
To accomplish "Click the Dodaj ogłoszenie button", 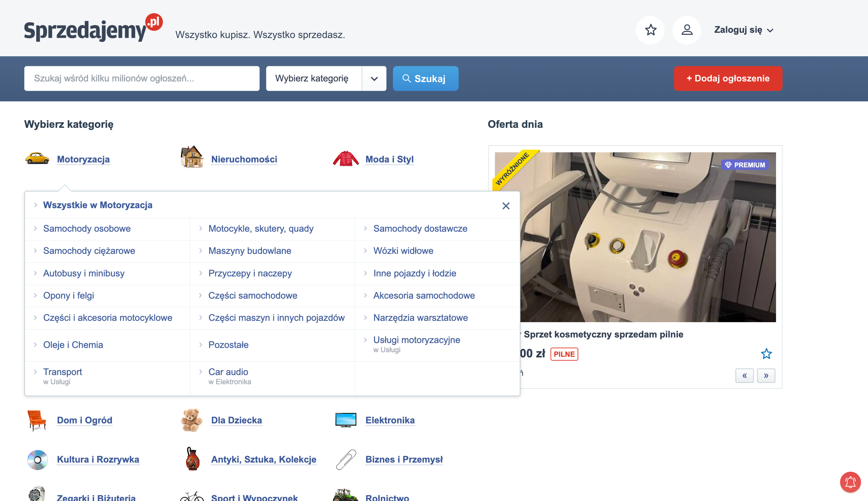I will (x=728, y=78).
